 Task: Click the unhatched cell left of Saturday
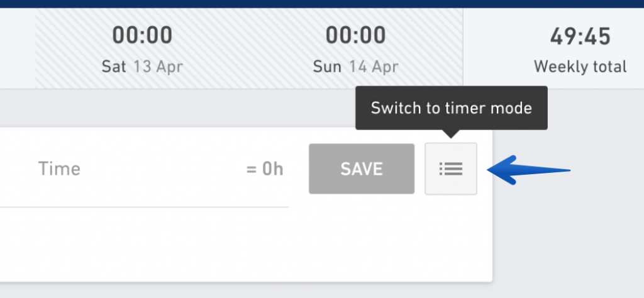click(17, 48)
